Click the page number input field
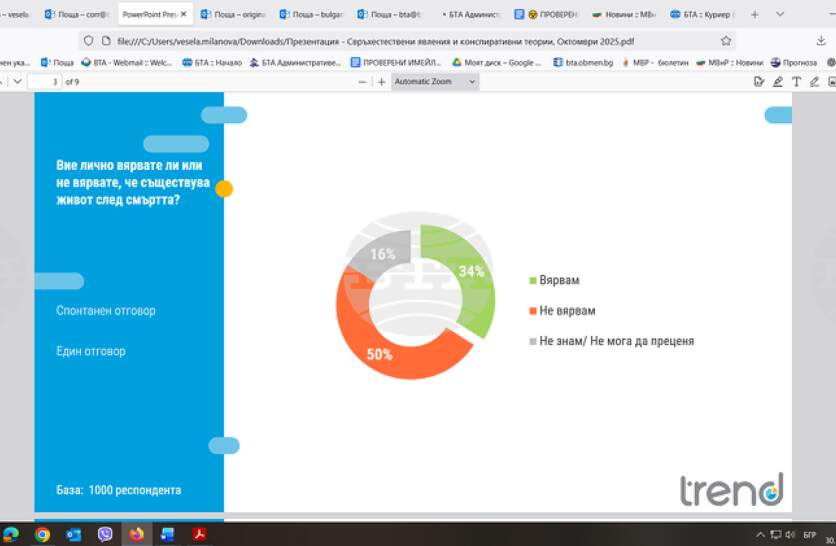 (46, 81)
